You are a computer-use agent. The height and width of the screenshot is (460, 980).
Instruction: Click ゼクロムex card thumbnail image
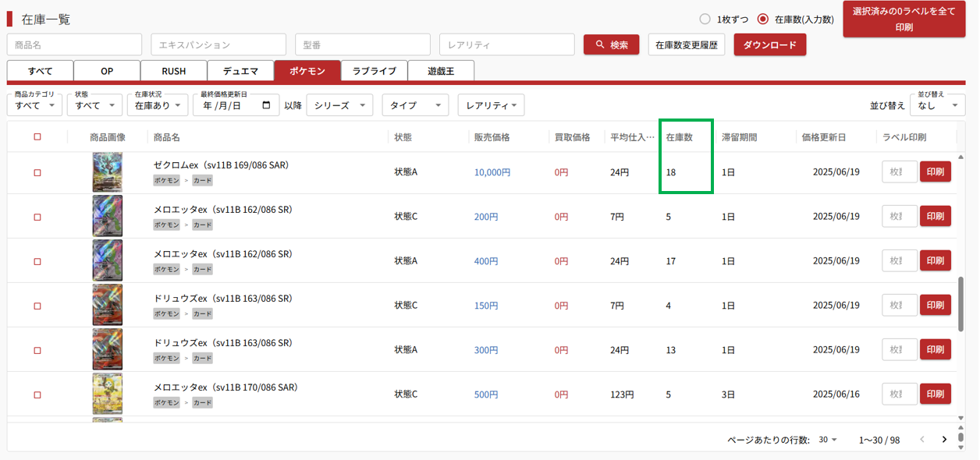tap(107, 172)
